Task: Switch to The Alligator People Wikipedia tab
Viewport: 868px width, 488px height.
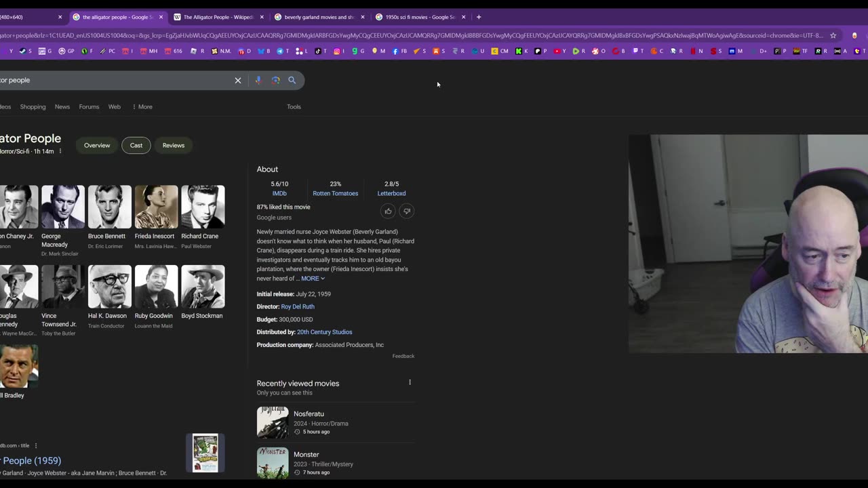Action: tap(218, 17)
